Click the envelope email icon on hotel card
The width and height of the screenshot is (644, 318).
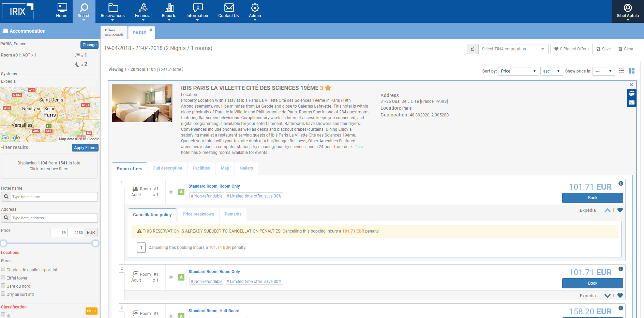(x=631, y=102)
